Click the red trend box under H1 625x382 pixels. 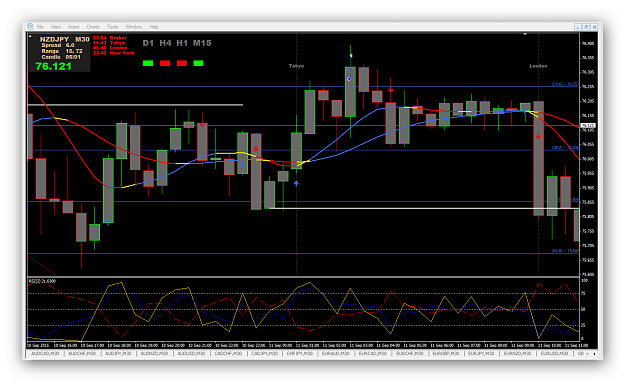coord(182,63)
